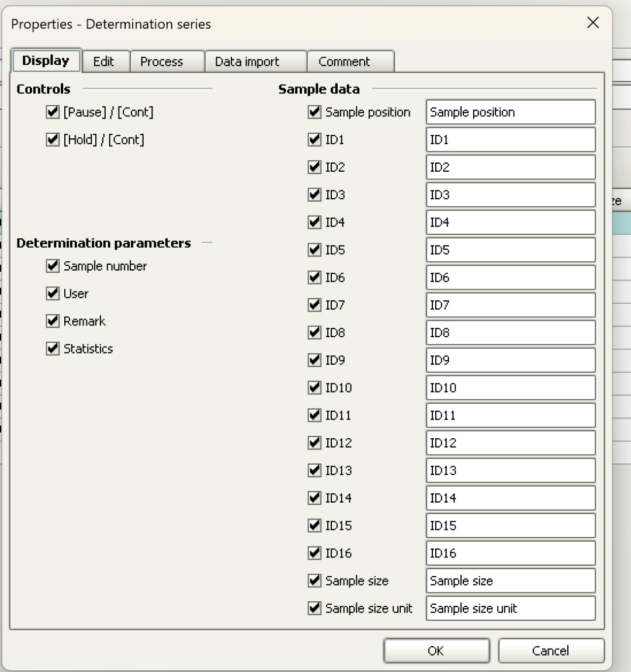Uncheck the [Pause] / [Cont] checkbox
The height and width of the screenshot is (672, 631).
pyautogui.click(x=53, y=112)
